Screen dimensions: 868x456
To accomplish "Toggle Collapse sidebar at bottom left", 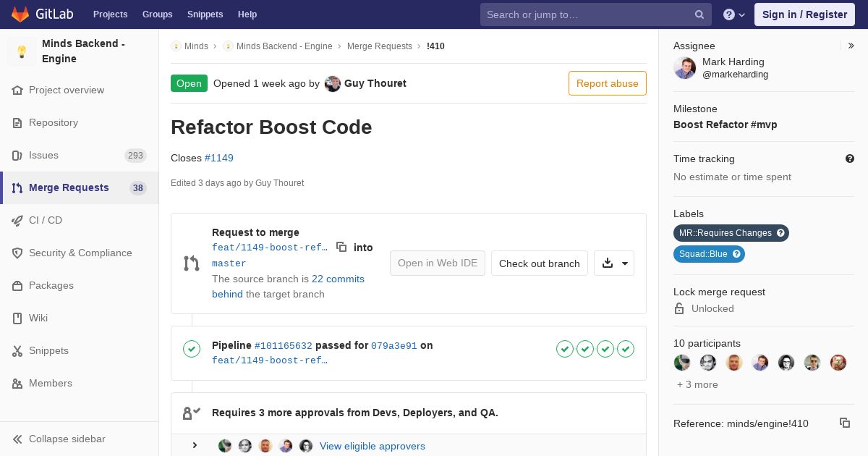I will (67, 439).
